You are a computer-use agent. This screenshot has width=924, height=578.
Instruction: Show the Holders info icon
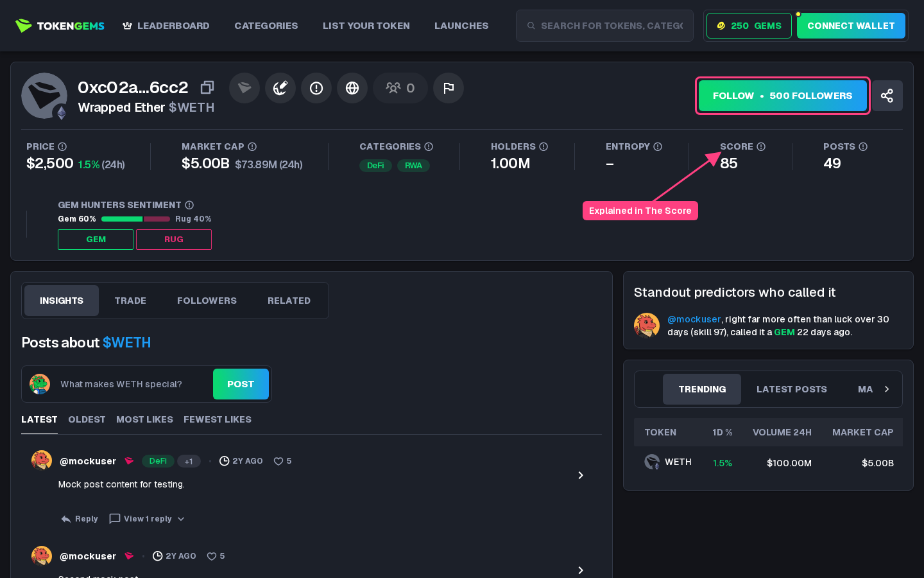(543, 146)
